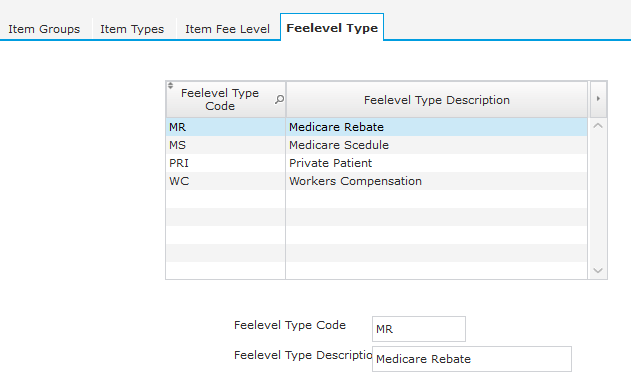The image size is (631, 389).
Task: Click the sort arrows icon in the Code header
Action: [171, 86]
